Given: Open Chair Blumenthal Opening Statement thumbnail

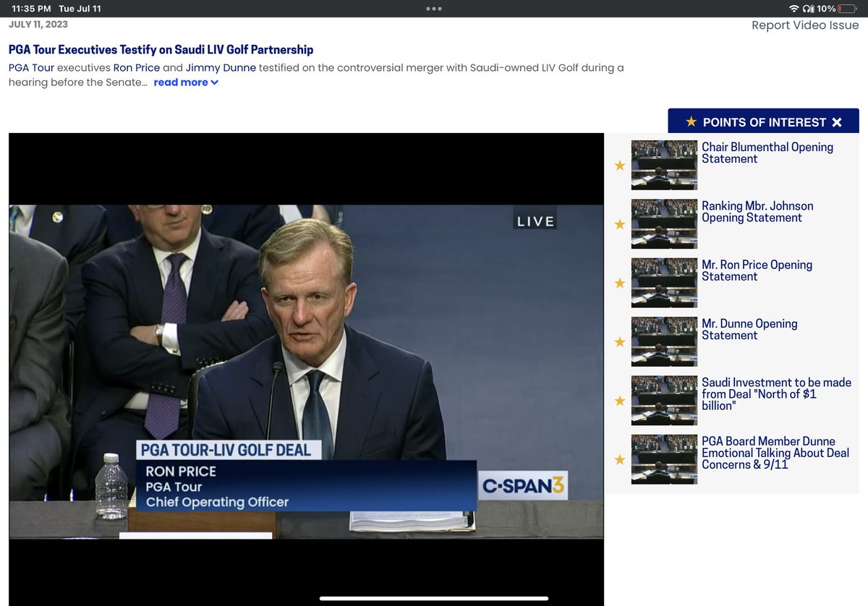Looking at the screenshot, I should [664, 165].
